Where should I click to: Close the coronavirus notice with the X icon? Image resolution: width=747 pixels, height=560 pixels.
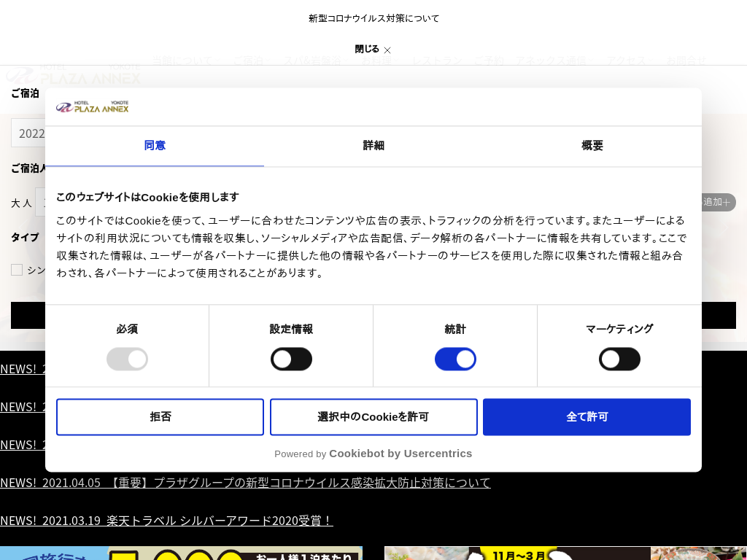pyautogui.click(x=387, y=50)
